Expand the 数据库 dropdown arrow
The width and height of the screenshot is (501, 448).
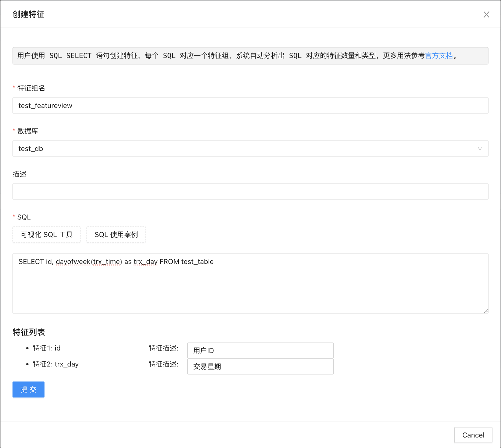[x=480, y=148]
